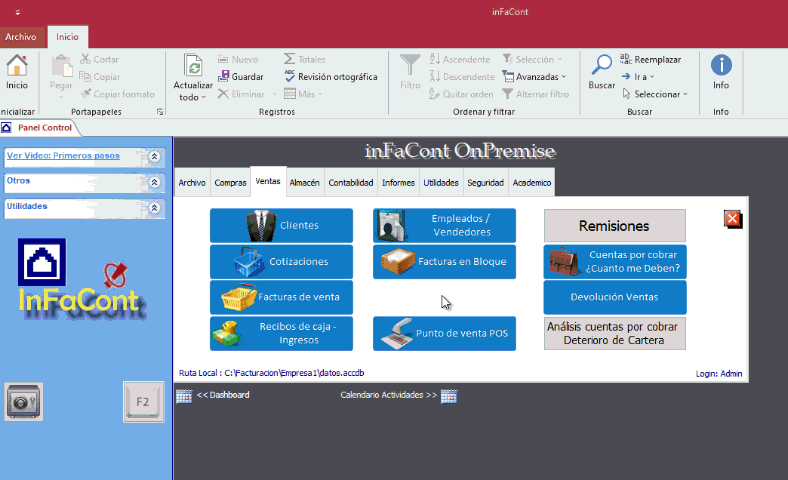Select the Inicio ribbon tab
Image resolution: width=788 pixels, height=480 pixels.
67,37
